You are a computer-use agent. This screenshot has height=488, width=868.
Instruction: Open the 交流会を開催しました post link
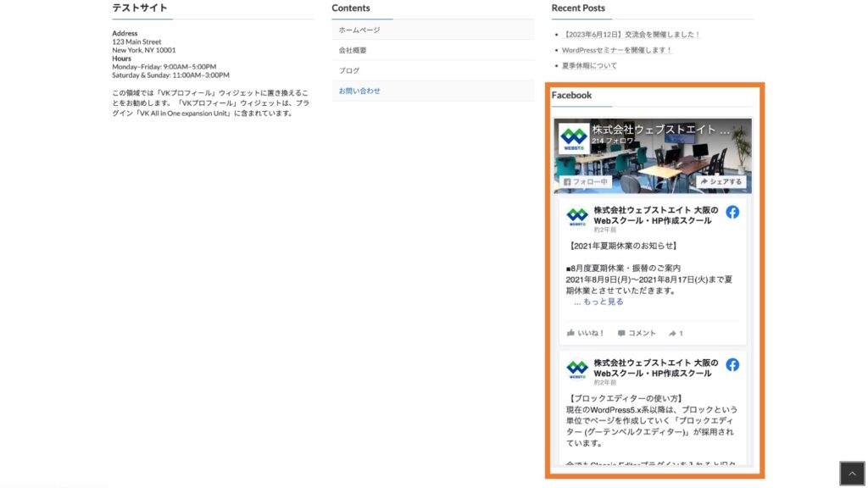632,34
